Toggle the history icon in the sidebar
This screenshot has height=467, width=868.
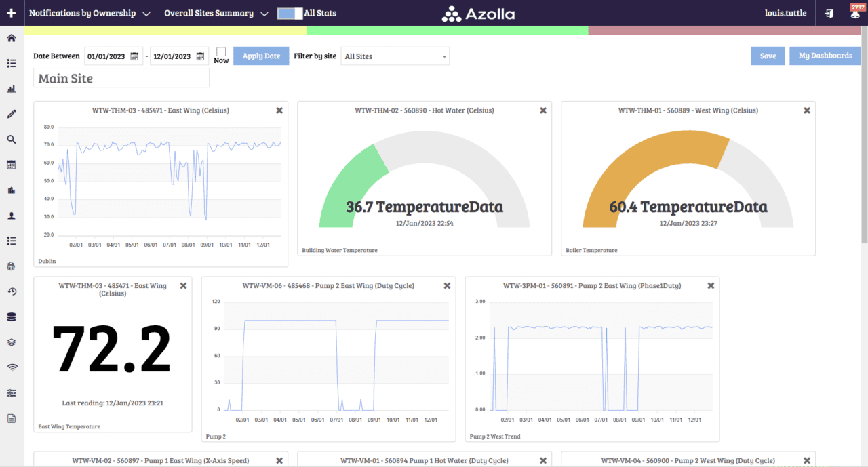coord(11,291)
